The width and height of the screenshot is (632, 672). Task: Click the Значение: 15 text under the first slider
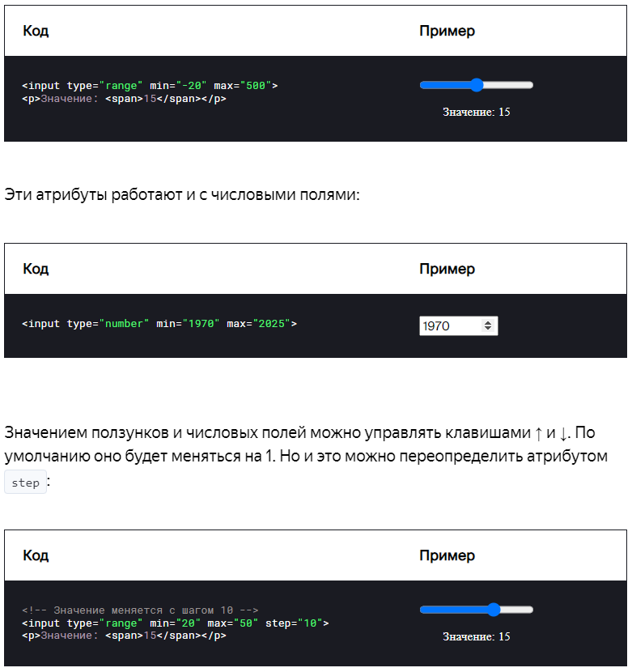477,113
